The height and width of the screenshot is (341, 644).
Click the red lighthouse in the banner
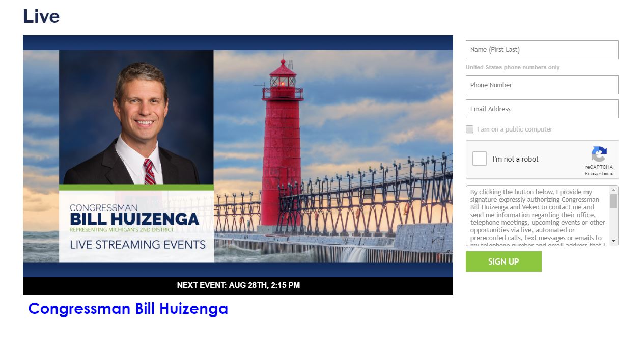tap(281, 148)
